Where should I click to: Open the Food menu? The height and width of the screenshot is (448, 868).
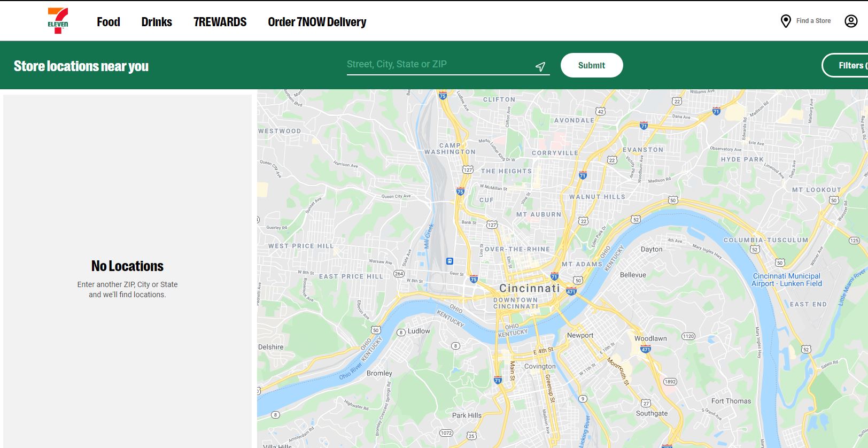point(108,22)
